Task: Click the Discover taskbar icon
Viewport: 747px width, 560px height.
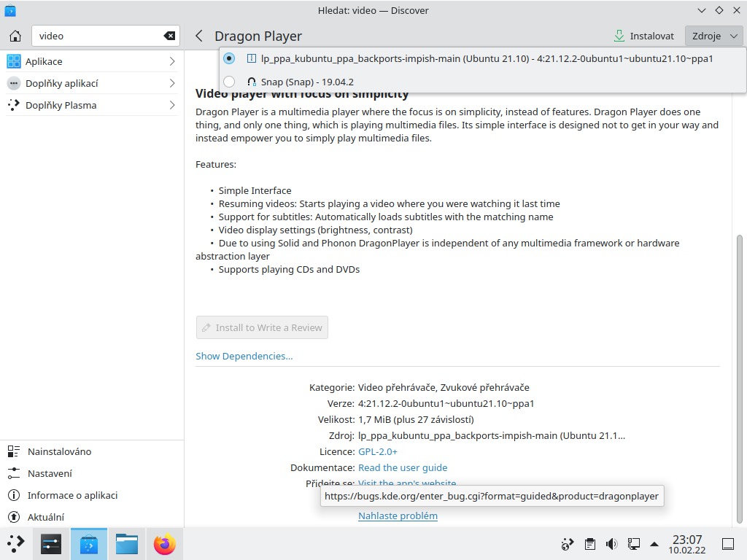Action: [x=88, y=544]
